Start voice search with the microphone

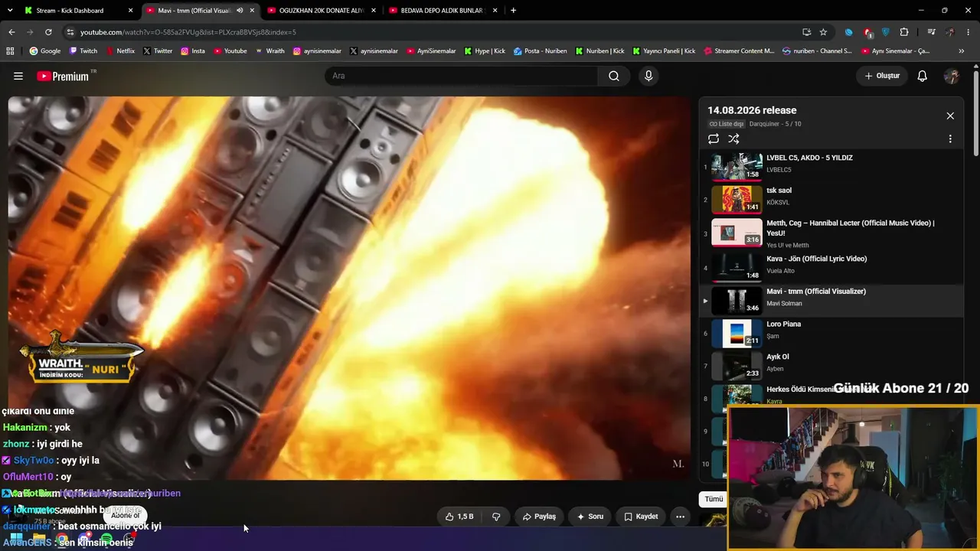point(648,76)
